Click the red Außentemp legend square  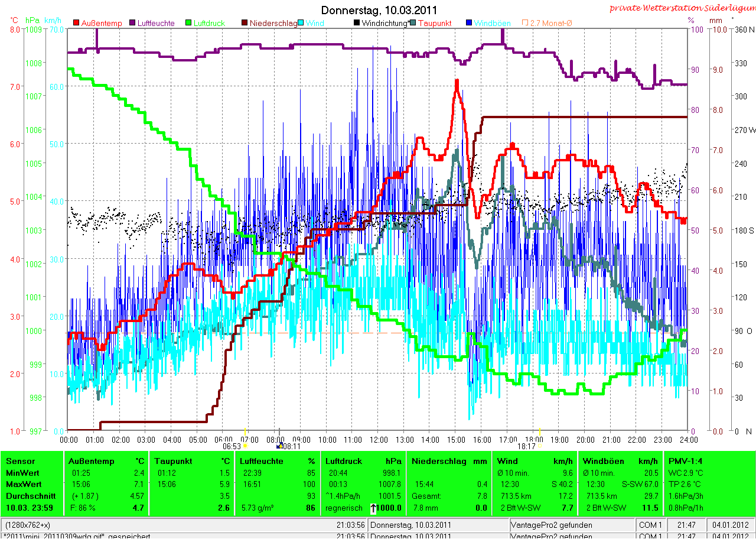click(x=76, y=23)
